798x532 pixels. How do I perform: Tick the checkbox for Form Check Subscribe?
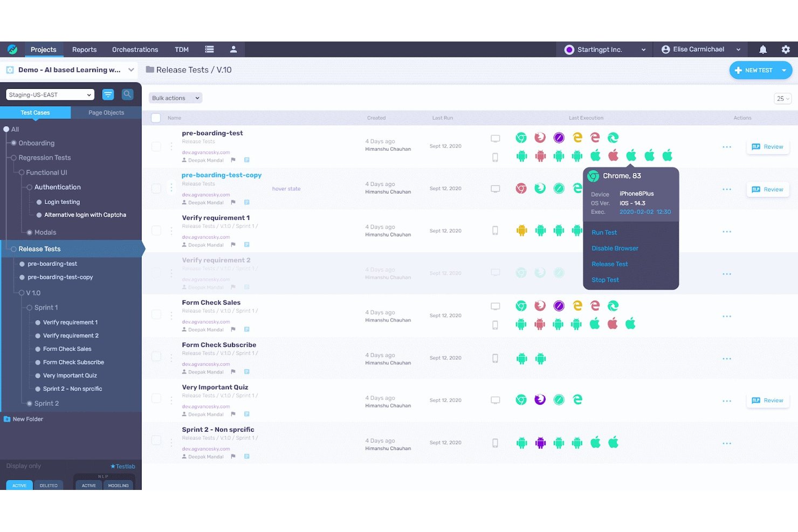(156, 356)
